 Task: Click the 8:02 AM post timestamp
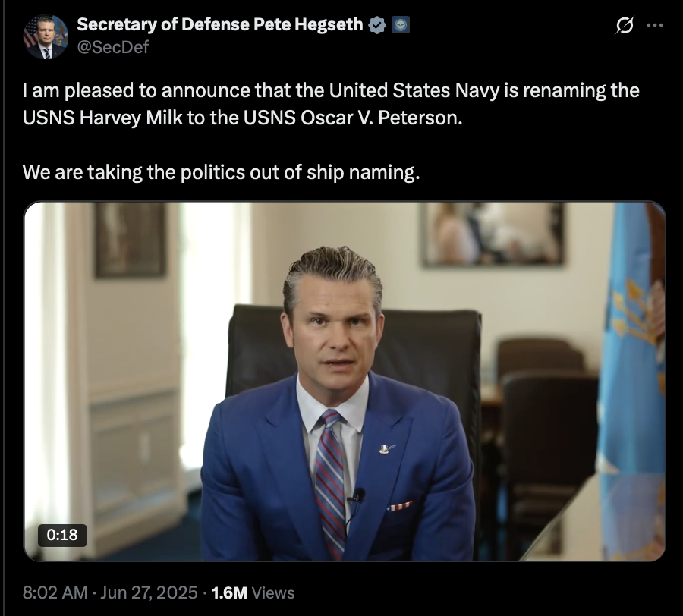(55, 592)
